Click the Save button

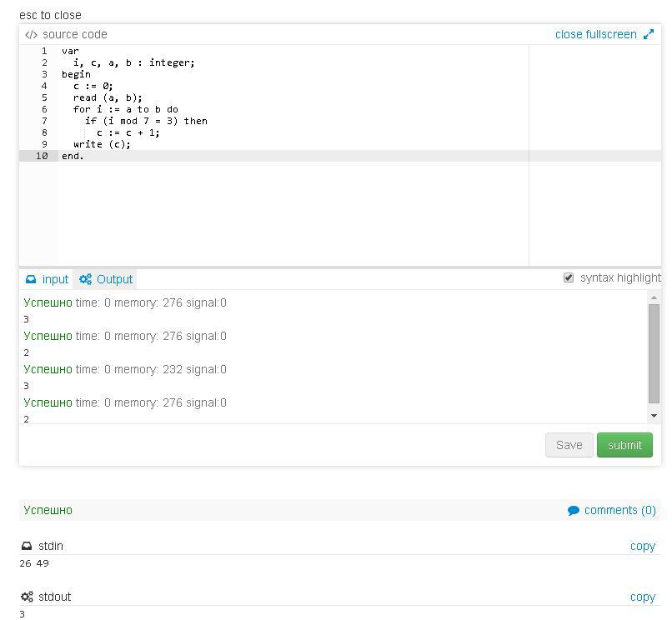(569, 445)
